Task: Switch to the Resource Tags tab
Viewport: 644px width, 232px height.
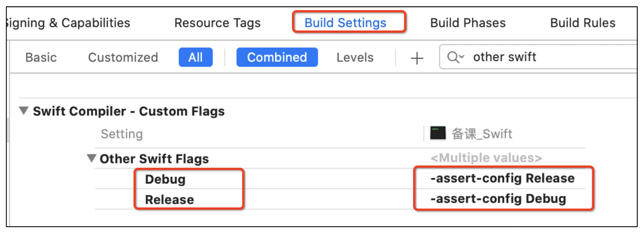Action: [x=217, y=23]
